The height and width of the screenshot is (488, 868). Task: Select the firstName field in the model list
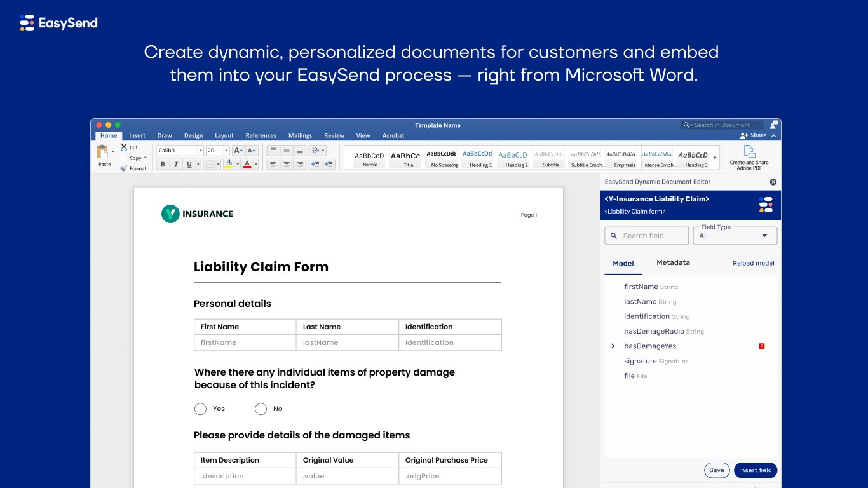(651, 287)
